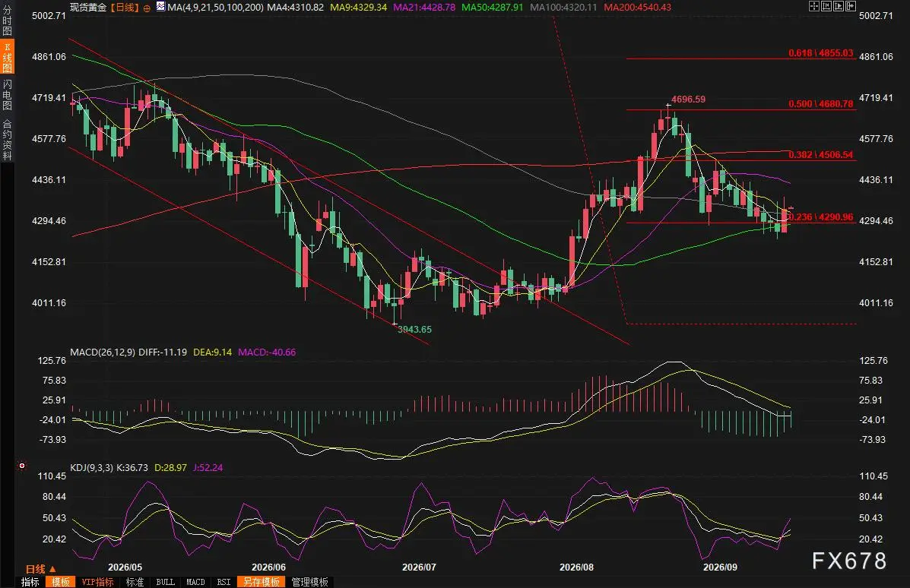Click the 0.500 Fibonacci level label 4680.78

point(820,104)
